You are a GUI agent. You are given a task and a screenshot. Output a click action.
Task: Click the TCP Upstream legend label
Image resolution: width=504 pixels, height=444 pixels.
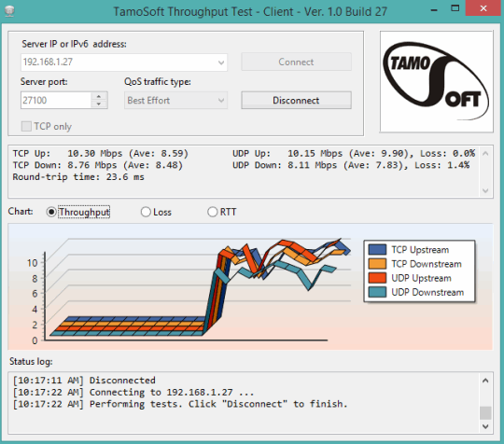pos(420,250)
